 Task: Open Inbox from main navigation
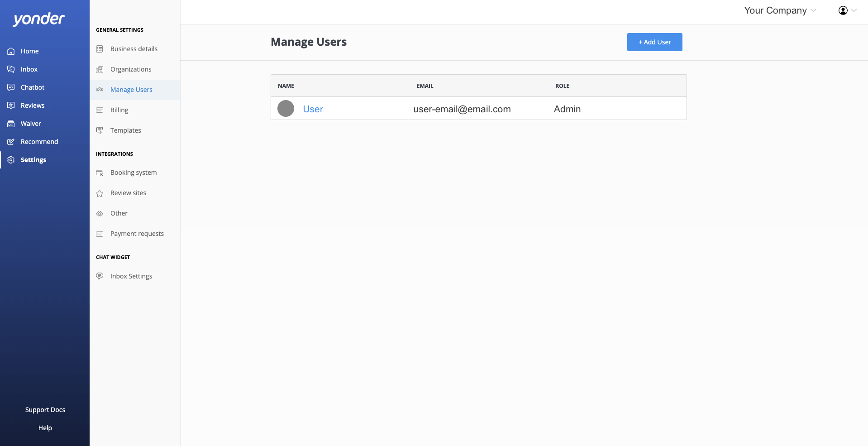pos(29,69)
